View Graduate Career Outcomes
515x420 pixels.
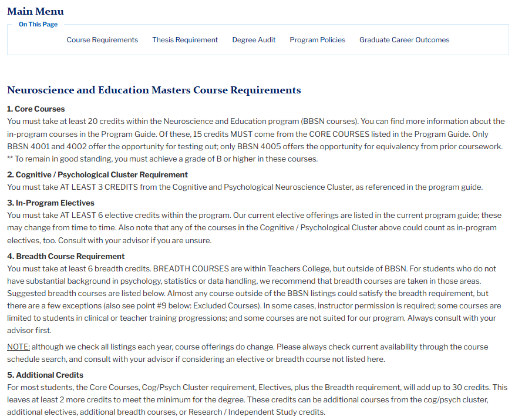[x=404, y=40]
